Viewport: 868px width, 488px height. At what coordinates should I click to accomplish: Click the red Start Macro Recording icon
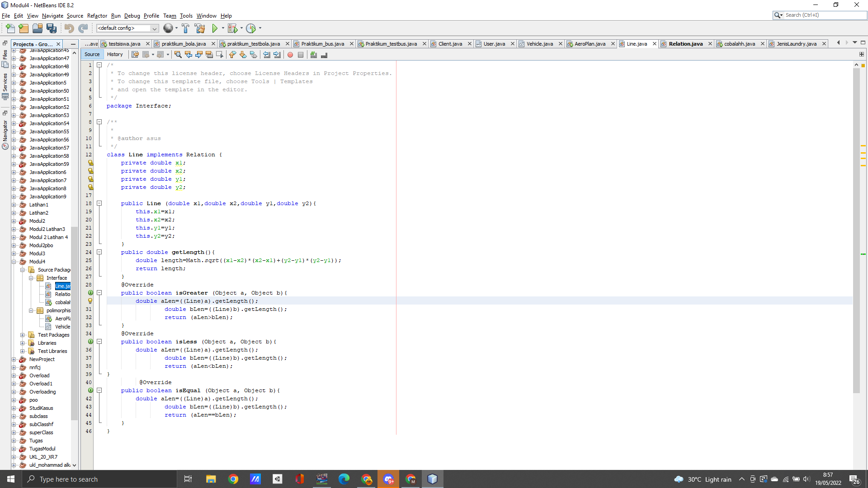pyautogui.click(x=290, y=55)
